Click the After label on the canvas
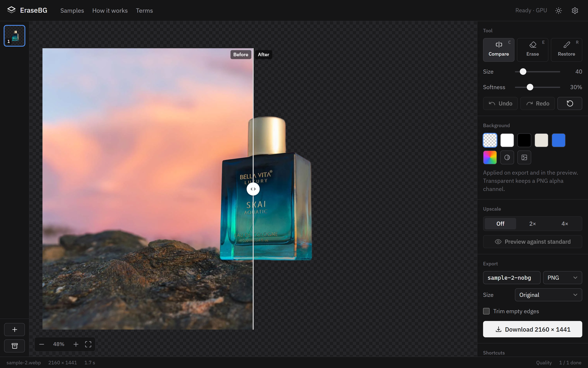Viewport: 588px width, 368px height. click(263, 54)
